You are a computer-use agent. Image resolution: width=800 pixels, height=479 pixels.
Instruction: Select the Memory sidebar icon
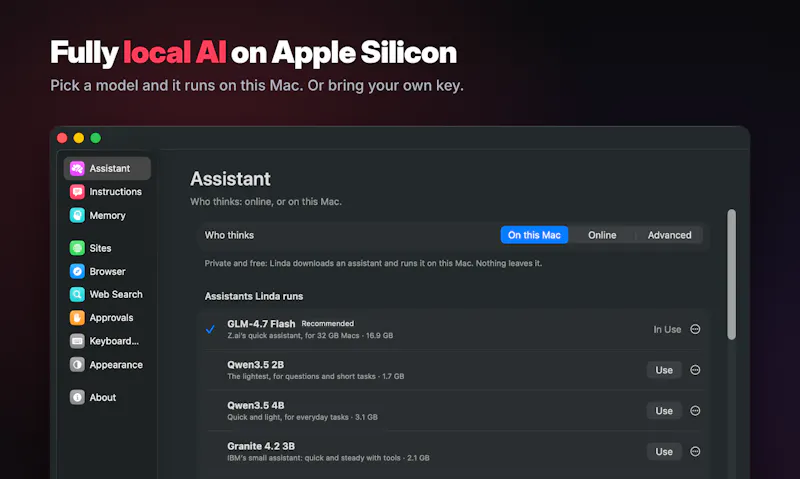pos(77,215)
